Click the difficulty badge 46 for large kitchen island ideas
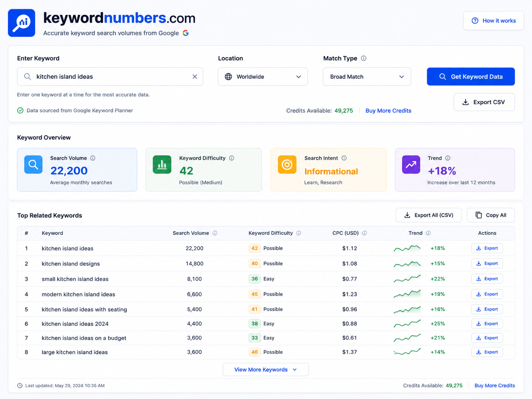This screenshot has width=532, height=399. (x=255, y=352)
